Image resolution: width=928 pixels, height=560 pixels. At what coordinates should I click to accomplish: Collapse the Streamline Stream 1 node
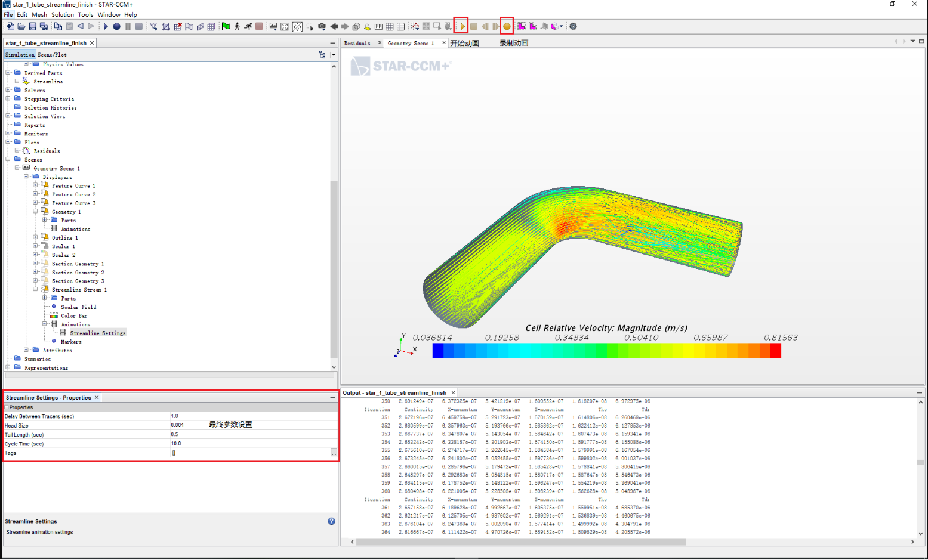click(35, 289)
